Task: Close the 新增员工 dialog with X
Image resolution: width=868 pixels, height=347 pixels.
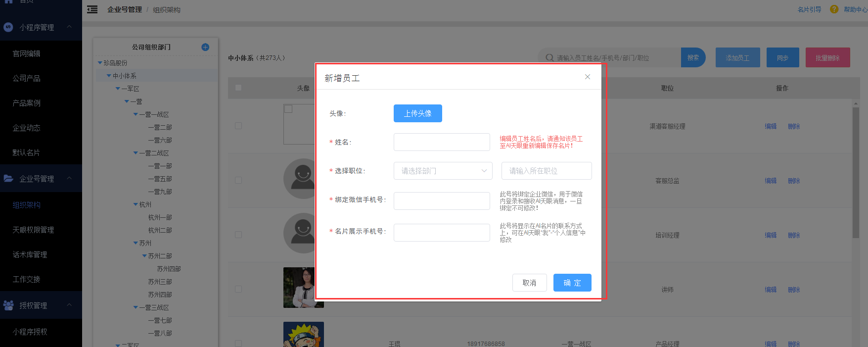Action: (x=588, y=77)
